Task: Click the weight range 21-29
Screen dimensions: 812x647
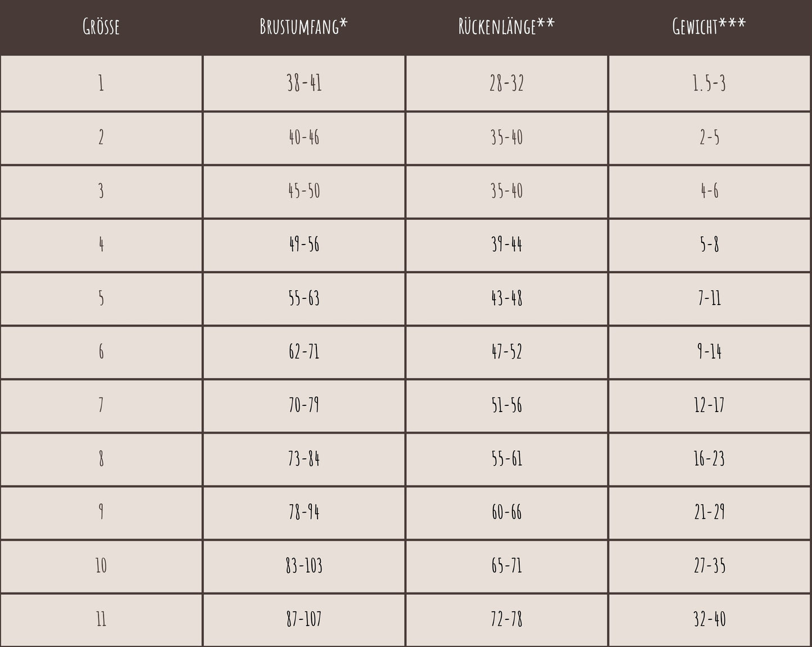Action: point(709,512)
